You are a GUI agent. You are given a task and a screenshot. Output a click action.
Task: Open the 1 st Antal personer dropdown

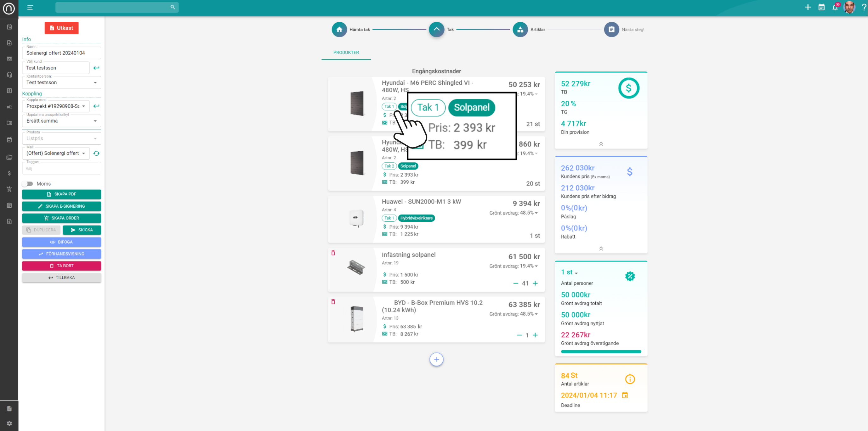tap(569, 272)
